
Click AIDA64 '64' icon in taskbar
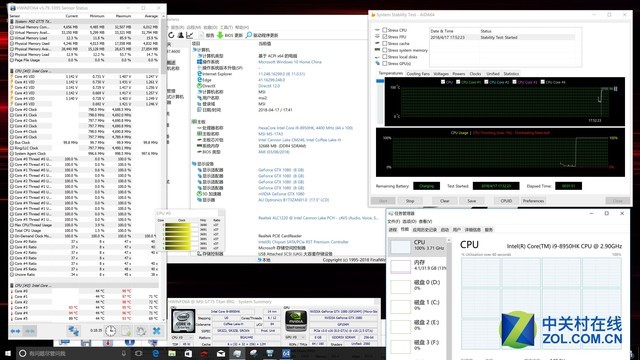(x=287, y=353)
